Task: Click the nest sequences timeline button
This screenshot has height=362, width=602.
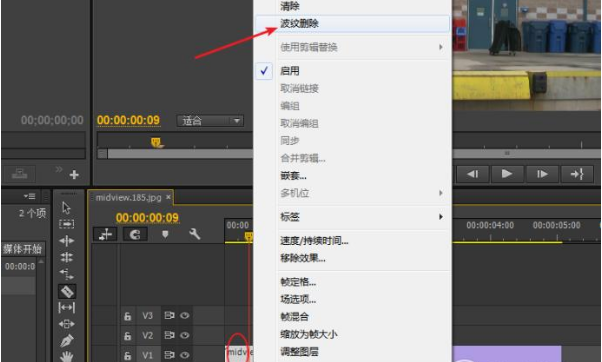Action: click(x=105, y=234)
